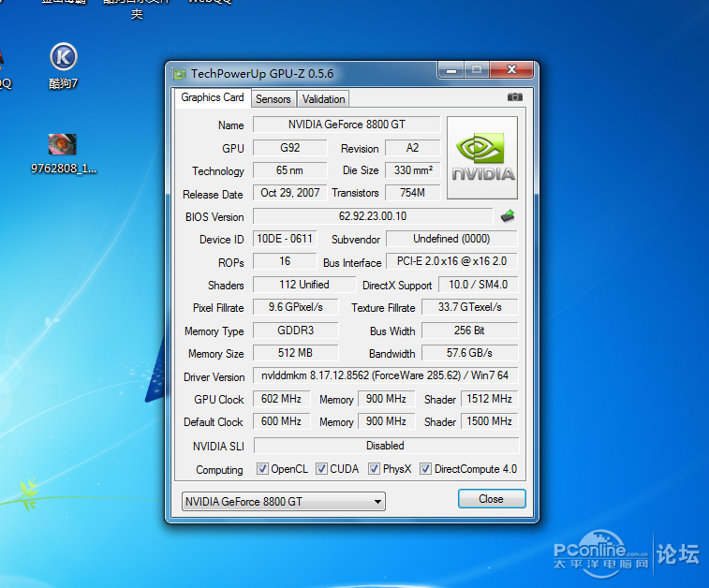The height and width of the screenshot is (588, 709).
Task: Select the Graphics Card tab
Action: click(213, 97)
